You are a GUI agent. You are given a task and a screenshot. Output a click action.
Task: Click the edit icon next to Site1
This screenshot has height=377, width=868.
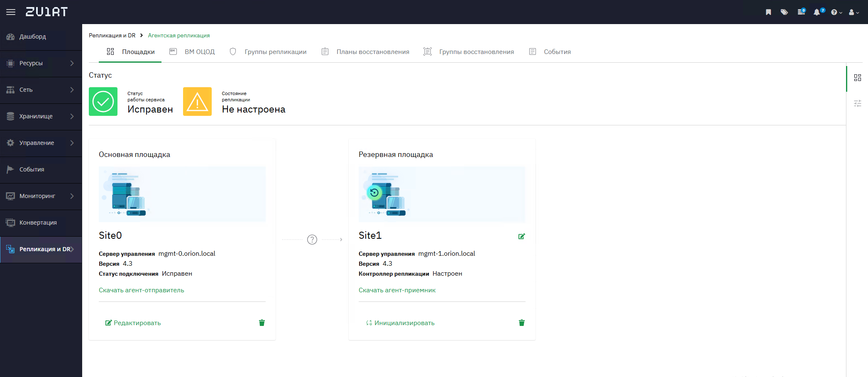[x=522, y=236]
